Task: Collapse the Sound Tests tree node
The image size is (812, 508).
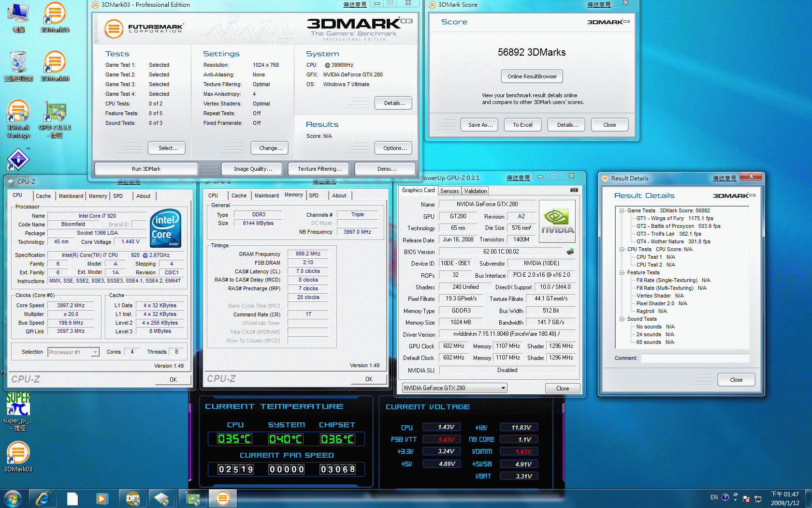Action: click(x=622, y=319)
